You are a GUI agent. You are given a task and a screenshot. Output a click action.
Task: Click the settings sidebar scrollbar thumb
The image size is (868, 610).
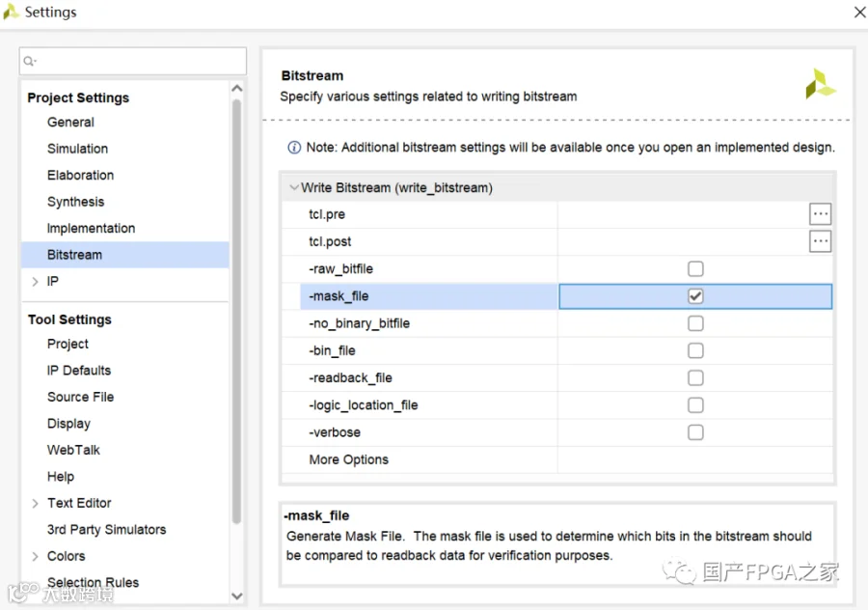point(237,310)
